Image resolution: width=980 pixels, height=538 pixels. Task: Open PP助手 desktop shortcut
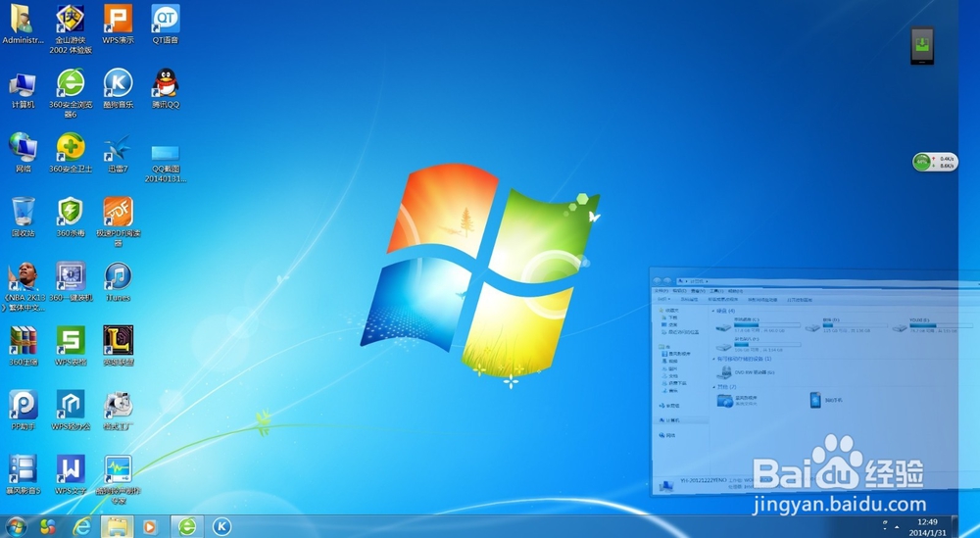(24, 410)
